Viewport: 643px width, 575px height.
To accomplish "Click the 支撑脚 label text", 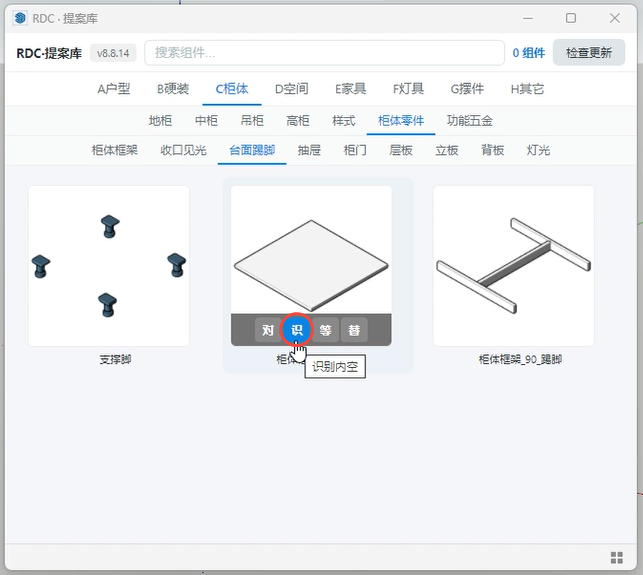I will coord(115,359).
